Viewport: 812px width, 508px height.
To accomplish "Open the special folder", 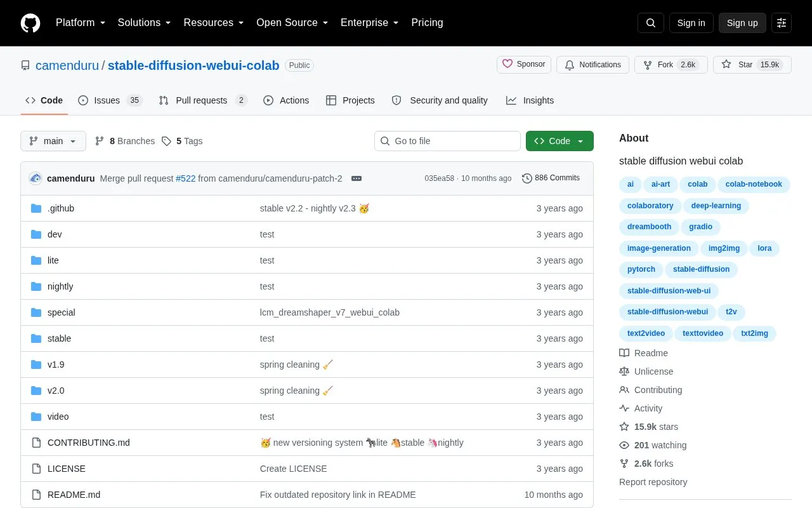I will click(62, 312).
